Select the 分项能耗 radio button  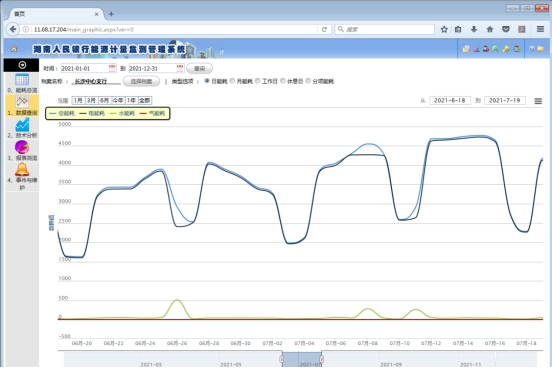point(308,81)
